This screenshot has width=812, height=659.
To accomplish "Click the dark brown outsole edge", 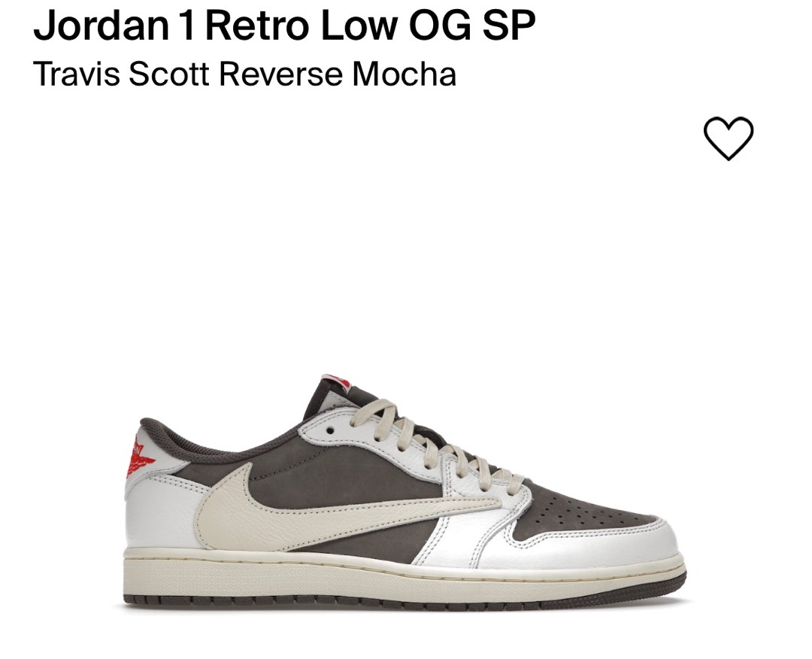I will point(404,603).
